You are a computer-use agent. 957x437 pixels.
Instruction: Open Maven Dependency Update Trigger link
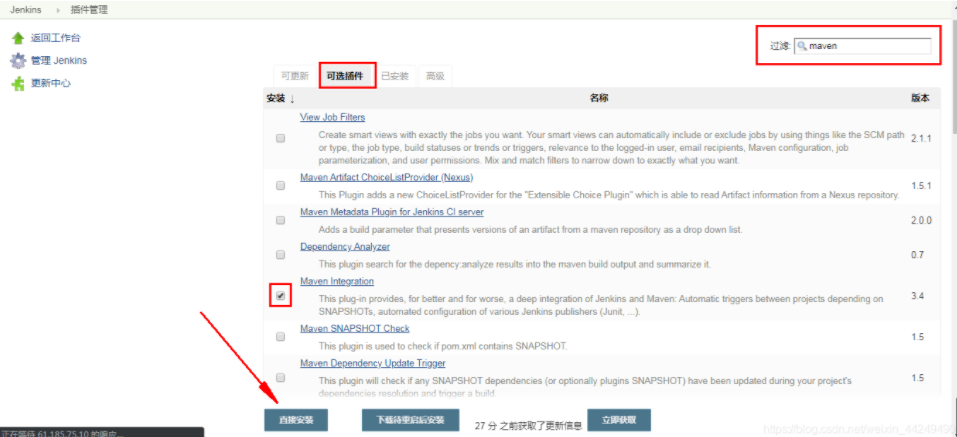pos(373,363)
